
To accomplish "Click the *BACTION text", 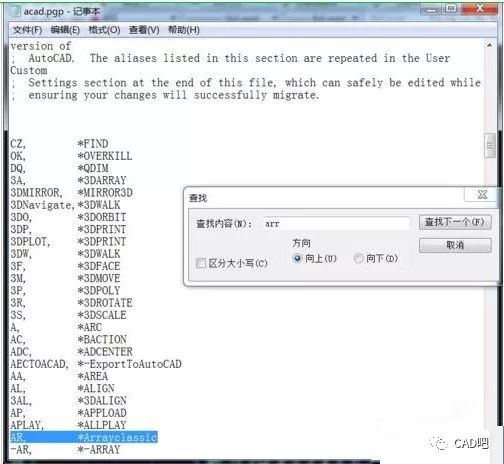I will pyautogui.click(x=102, y=339).
